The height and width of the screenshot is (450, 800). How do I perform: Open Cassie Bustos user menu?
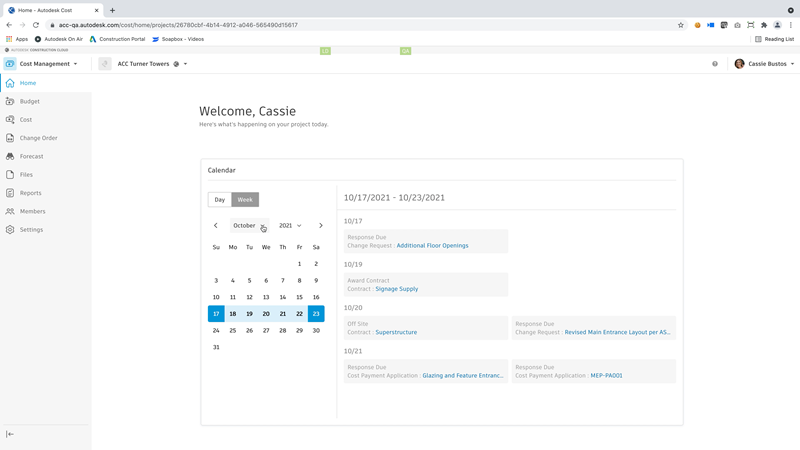click(765, 64)
